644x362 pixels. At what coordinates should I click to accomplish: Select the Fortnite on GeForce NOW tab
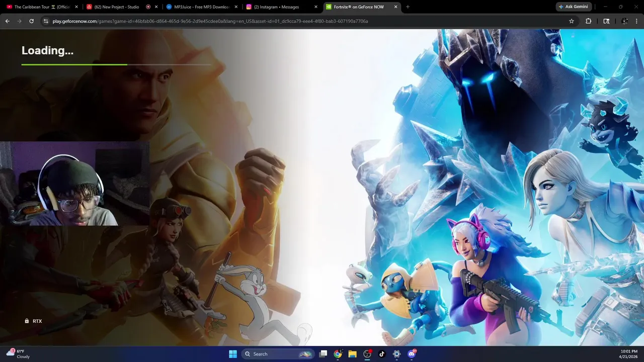(x=362, y=7)
